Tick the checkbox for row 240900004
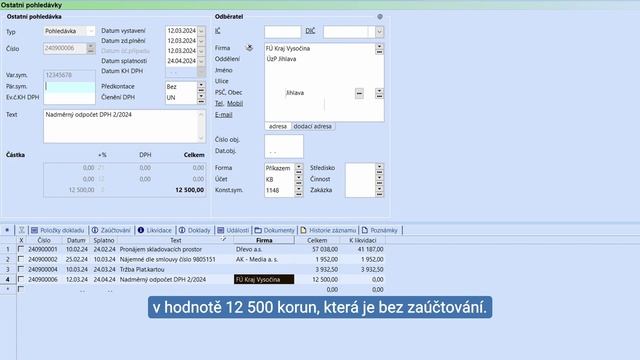640x360 pixels. point(21,269)
